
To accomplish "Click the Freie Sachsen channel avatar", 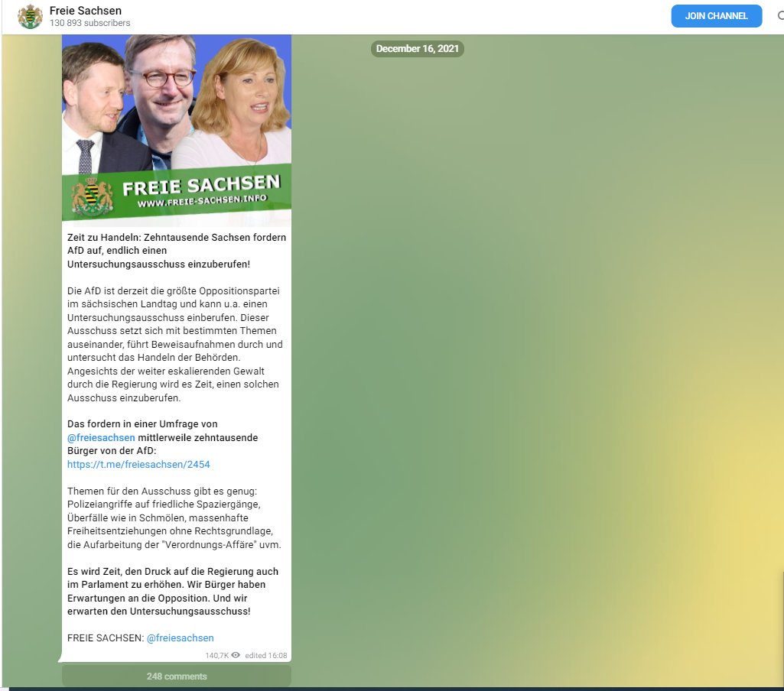I will point(30,17).
